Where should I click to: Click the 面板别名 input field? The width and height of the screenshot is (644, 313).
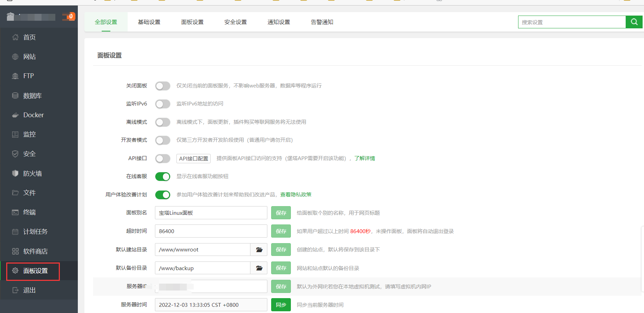[x=211, y=213]
